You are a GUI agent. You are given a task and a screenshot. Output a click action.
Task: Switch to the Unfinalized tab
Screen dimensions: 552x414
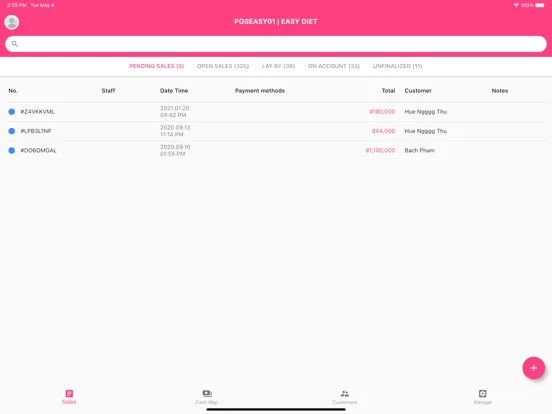397,66
